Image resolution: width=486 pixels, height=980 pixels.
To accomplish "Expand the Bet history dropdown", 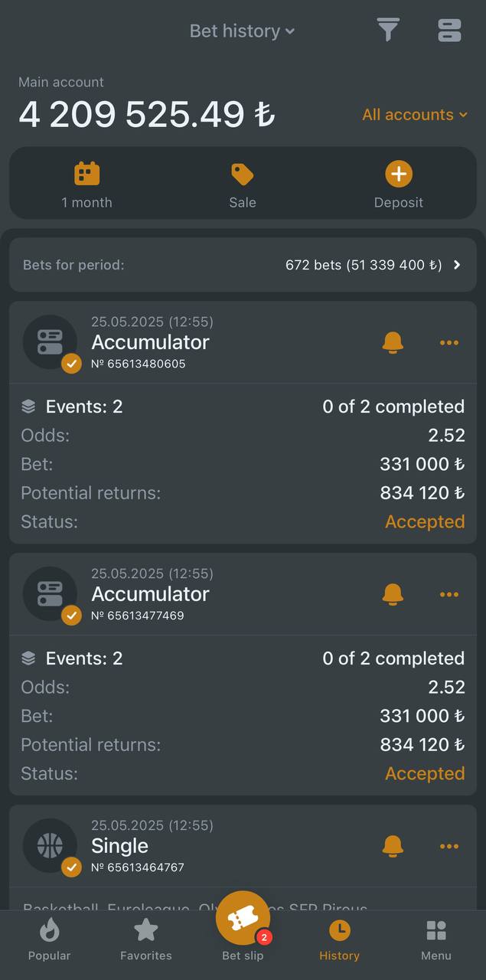I will point(243,31).
